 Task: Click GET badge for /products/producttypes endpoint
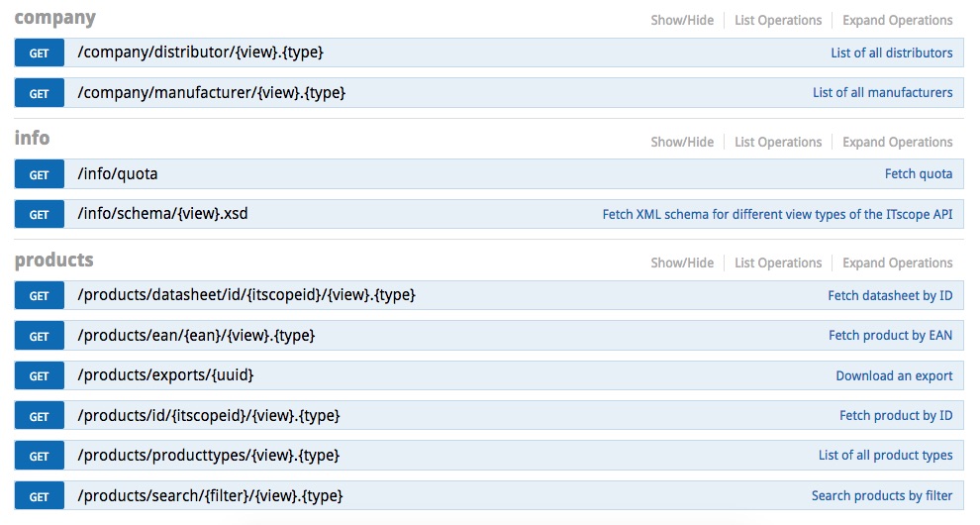tap(39, 457)
